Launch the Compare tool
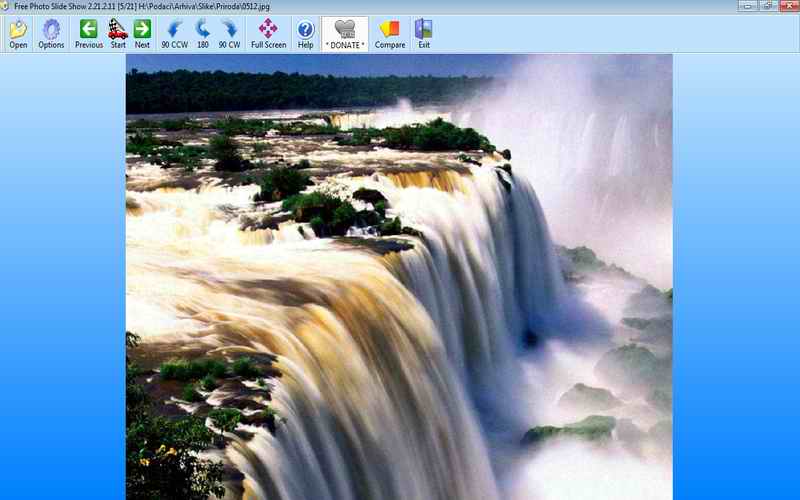Viewport: 800px width, 500px height. coord(390,33)
